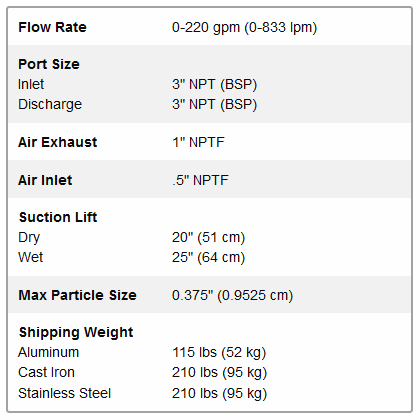Image resolution: width=420 pixels, height=420 pixels.
Task: Select the Discharge row label
Action: point(50,104)
